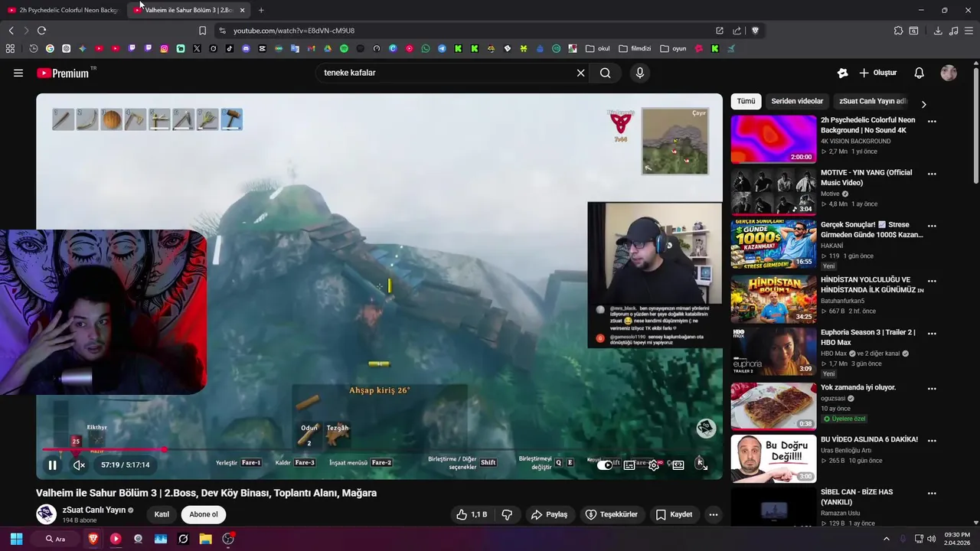
Task: Toggle the autoplay switch in player
Action: pos(606,465)
